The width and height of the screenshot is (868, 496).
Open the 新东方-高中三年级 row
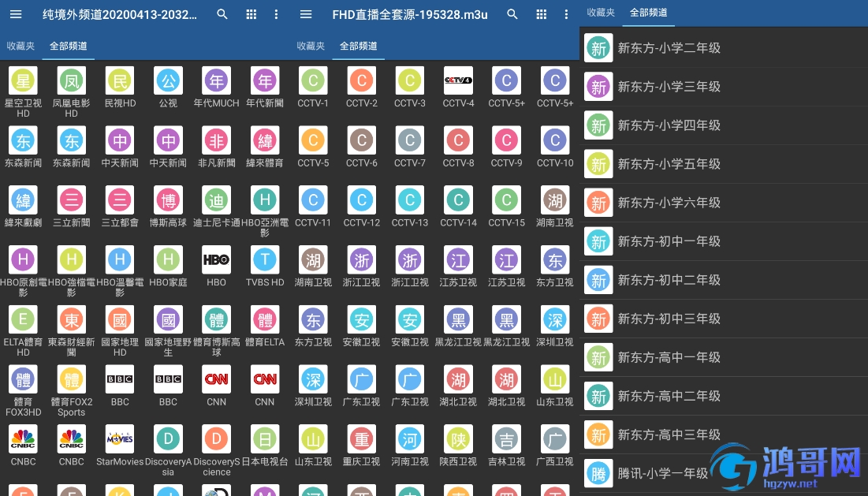click(724, 435)
